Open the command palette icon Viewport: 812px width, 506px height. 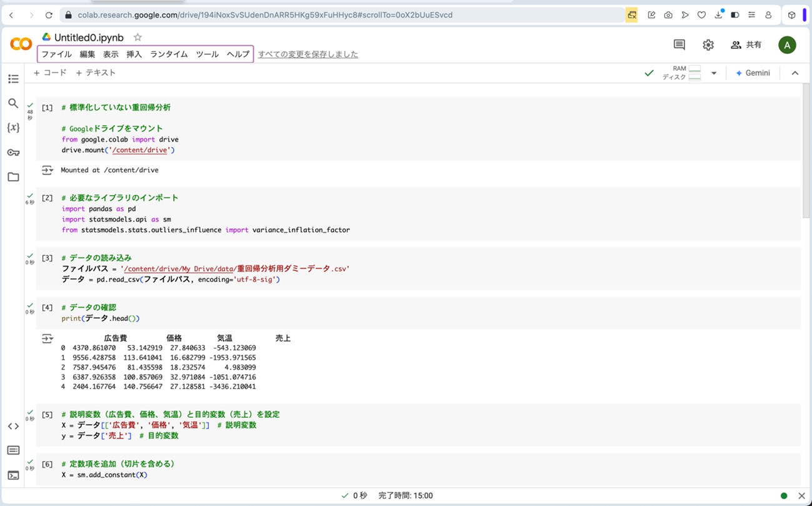[x=13, y=450]
